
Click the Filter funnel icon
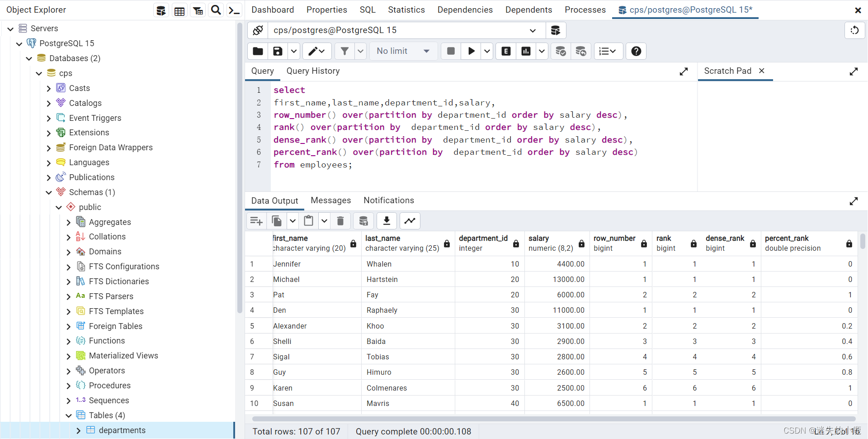(344, 51)
